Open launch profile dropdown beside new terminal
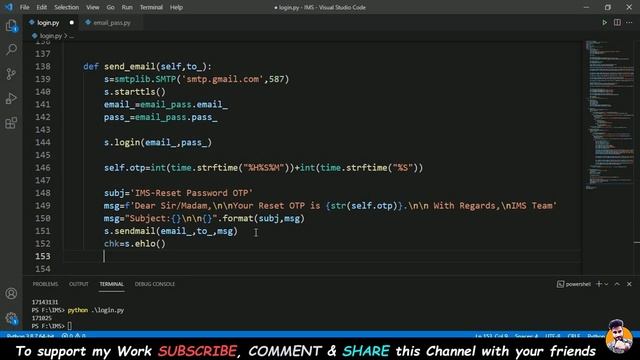 pos(607,284)
